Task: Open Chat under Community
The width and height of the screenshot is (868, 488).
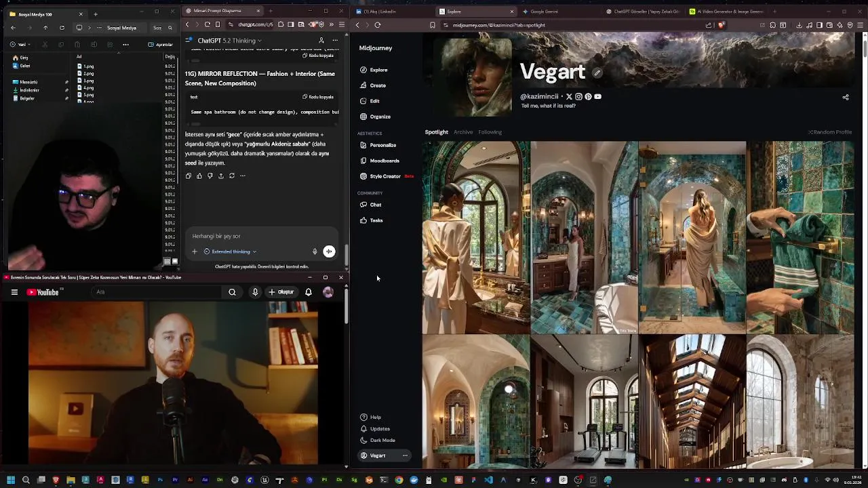Action: (370, 205)
